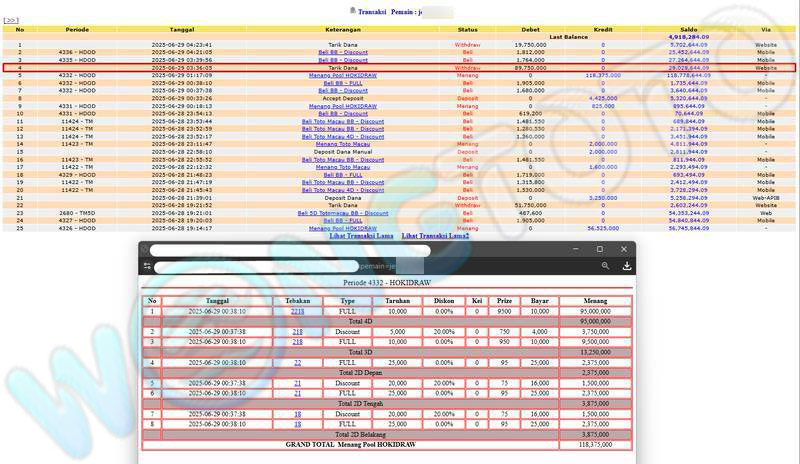
Task: Open Lihat Transaksi Lama link
Action: click(361, 236)
